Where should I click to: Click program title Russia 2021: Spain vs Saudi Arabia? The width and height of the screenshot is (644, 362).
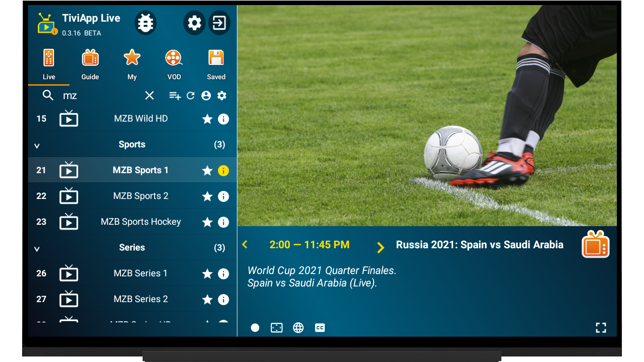(x=480, y=245)
